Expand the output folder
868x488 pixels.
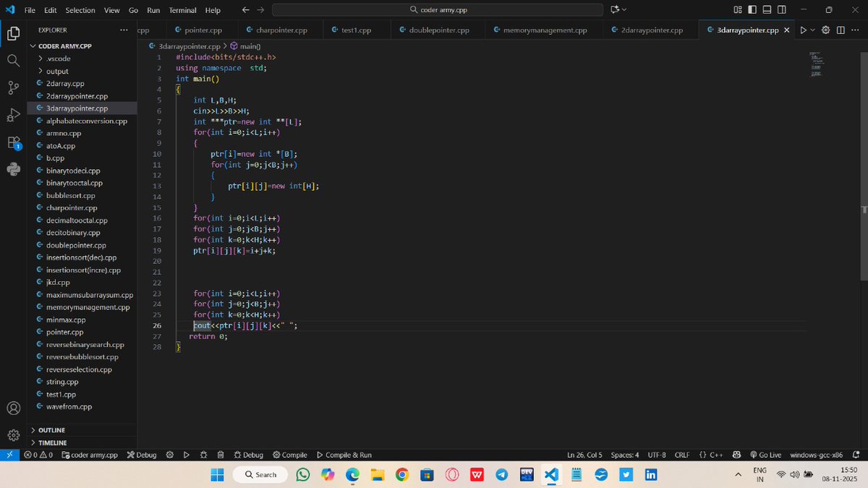pyautogui.click(x=57, y=72)
